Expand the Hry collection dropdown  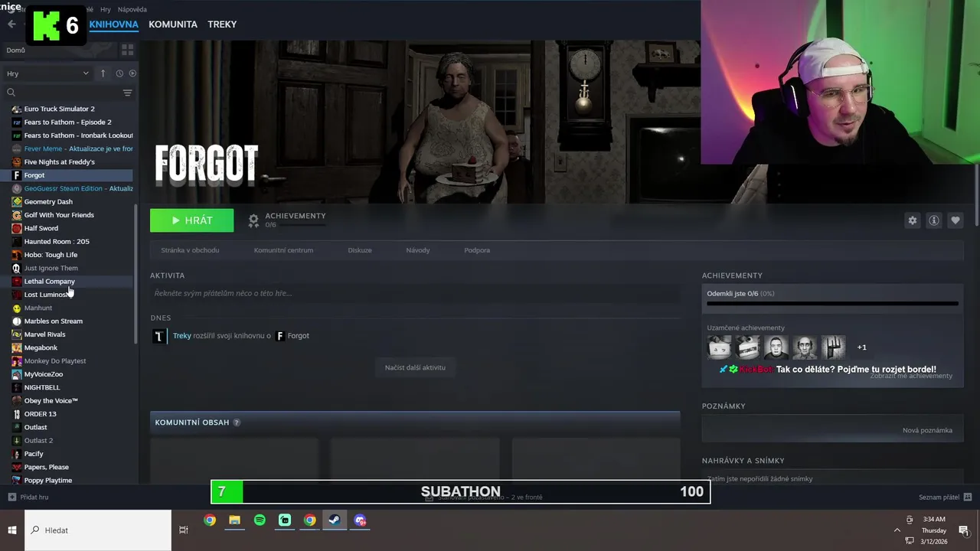click(x=47, y=73)
